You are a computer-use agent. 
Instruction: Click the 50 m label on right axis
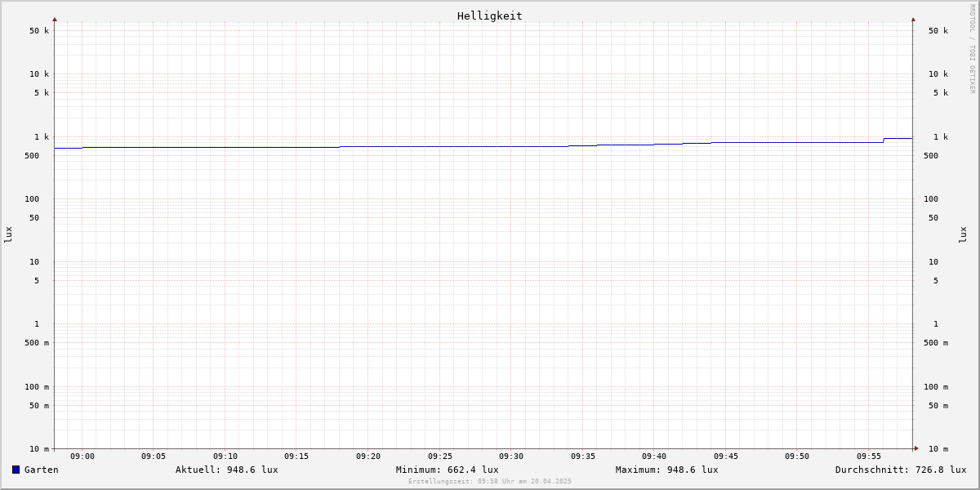point(938,406)
